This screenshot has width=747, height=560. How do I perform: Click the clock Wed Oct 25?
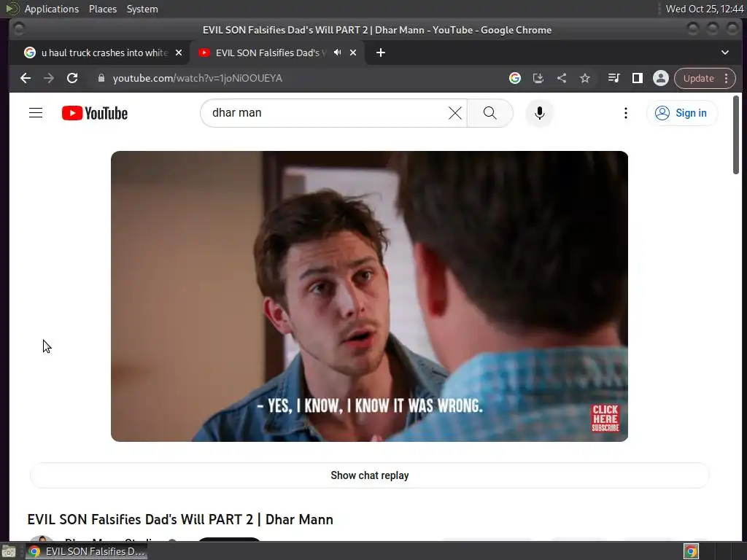pyautogui.click(x=704, y=9)
